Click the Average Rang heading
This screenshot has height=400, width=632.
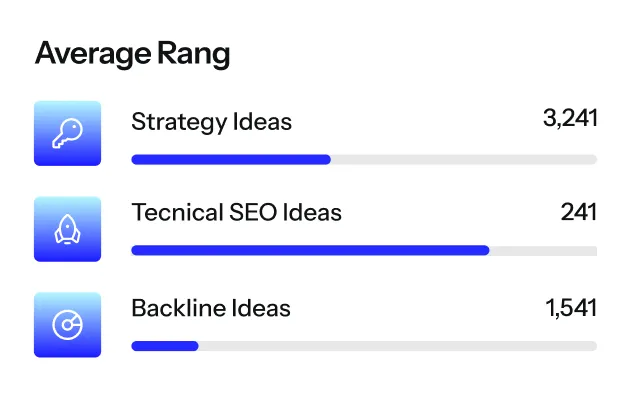pos(133,54)
